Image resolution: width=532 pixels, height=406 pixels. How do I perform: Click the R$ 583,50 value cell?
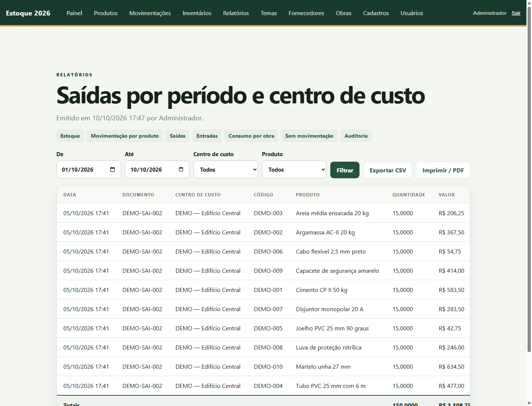point(451,290)
